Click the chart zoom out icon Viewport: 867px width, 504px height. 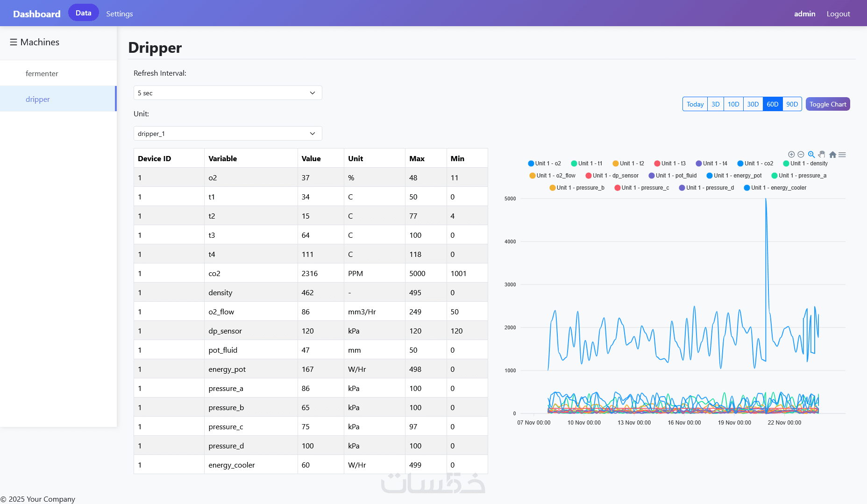click(801, 155)
